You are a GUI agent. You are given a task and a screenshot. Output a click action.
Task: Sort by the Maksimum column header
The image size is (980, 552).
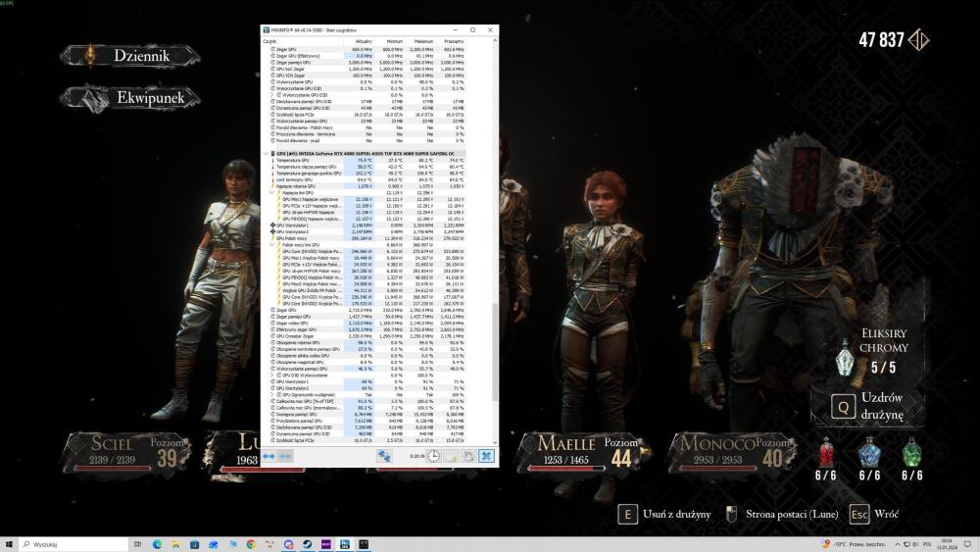423,41
